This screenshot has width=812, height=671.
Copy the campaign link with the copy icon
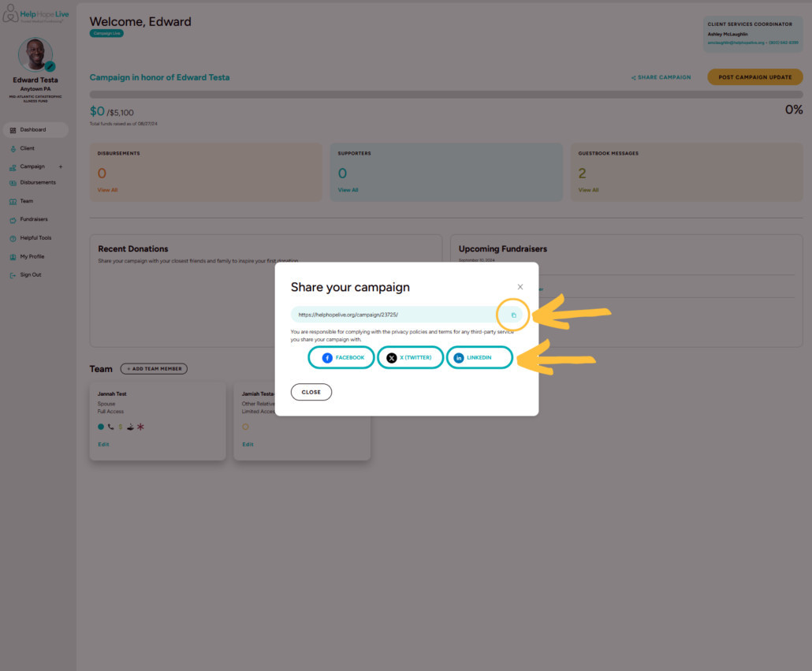tap(513, 315)
